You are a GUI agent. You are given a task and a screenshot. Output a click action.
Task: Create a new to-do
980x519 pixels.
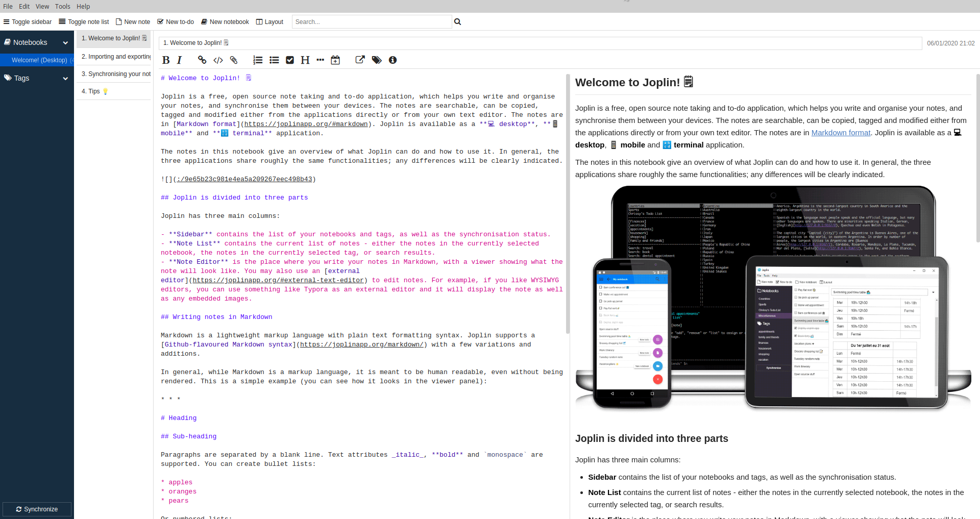click(176, 22)
